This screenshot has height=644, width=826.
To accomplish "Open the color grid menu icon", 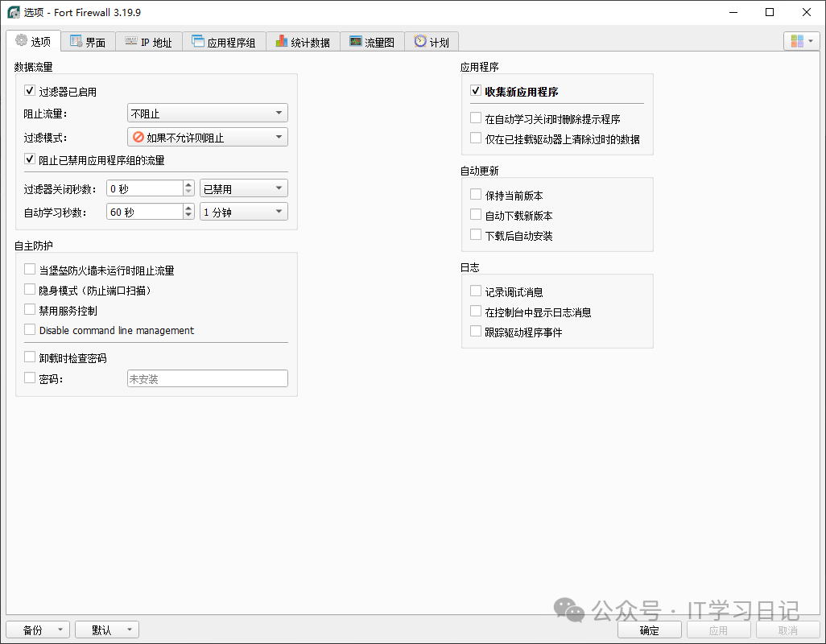I will tap(802, 41).
